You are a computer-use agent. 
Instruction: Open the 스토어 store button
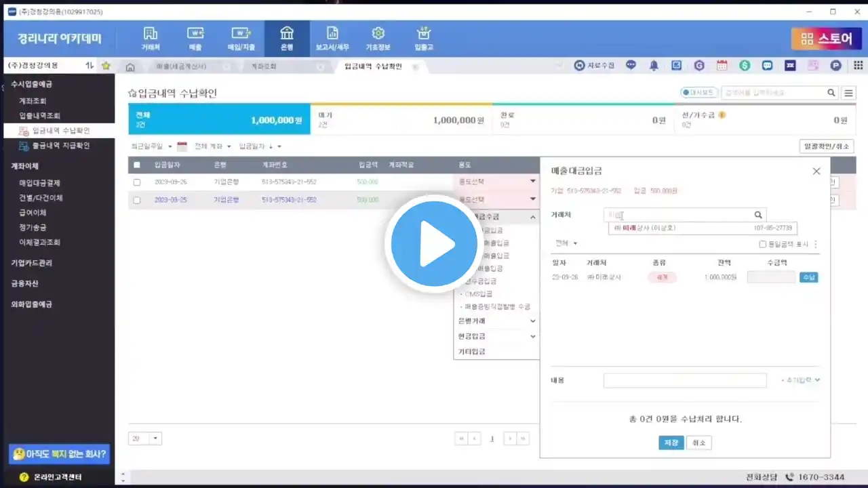(826, 39)
